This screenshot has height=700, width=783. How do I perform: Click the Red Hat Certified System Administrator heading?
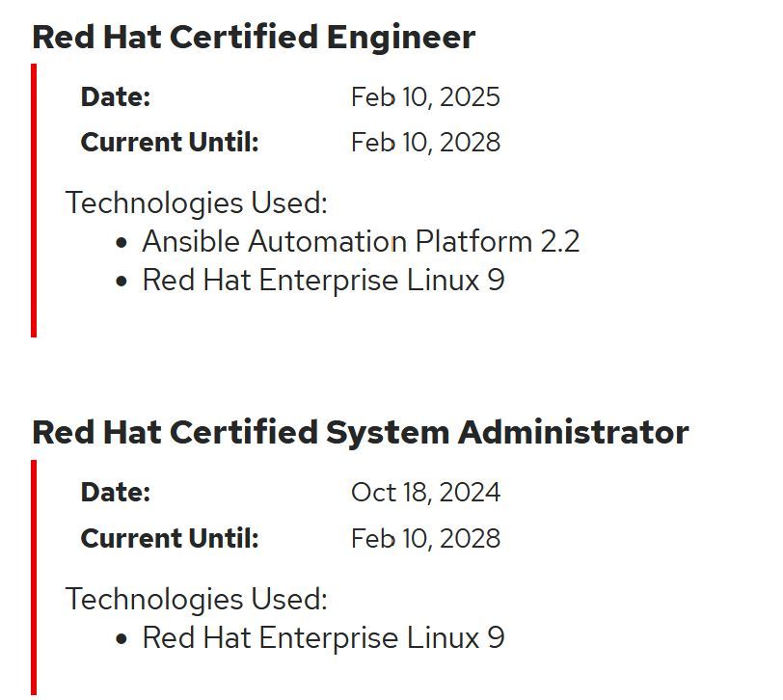pos(361,432)
